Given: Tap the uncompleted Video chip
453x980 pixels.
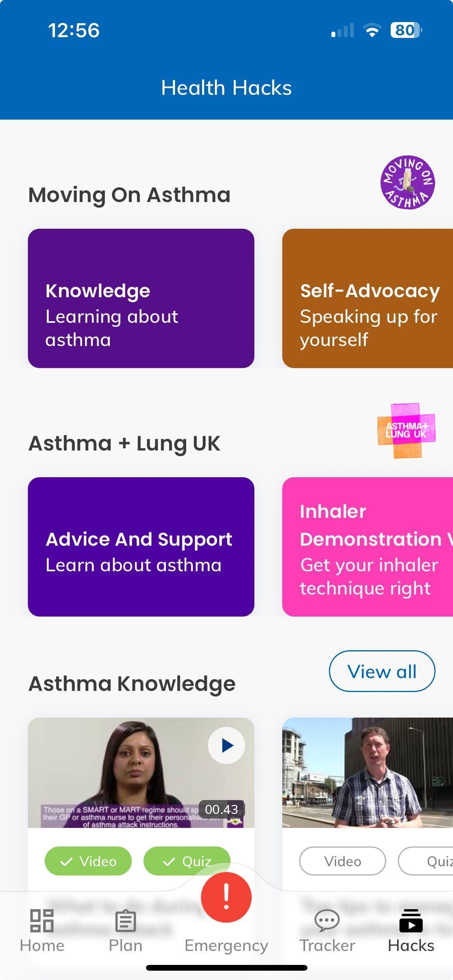Looking at the screenshot, I should 342,861.
